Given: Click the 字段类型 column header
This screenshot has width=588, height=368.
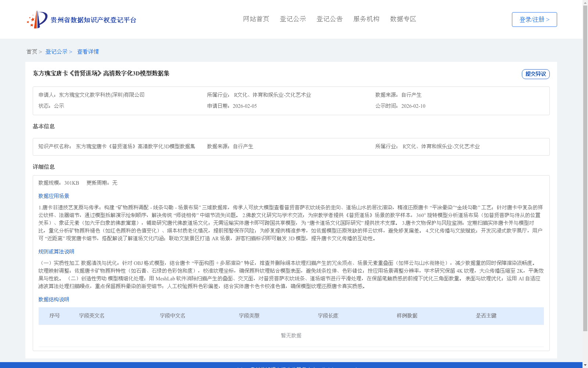Looking at the screenshot, I should (249, 316).
